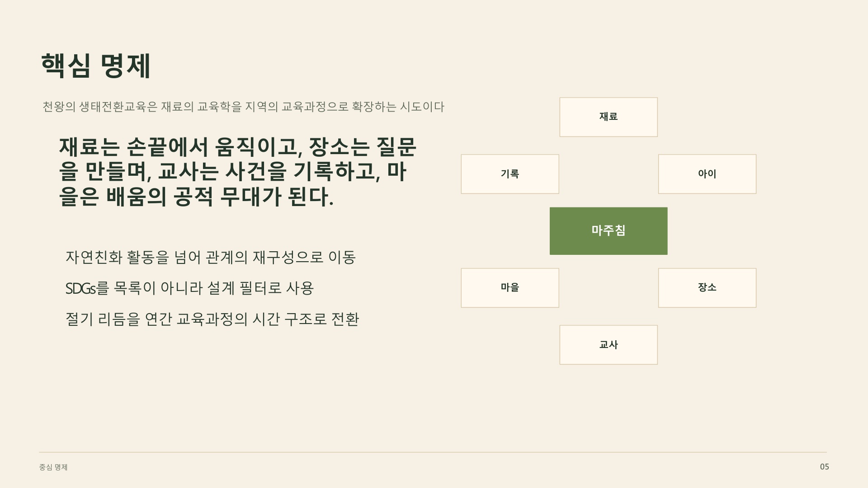Click the page number 05
The height and width of the screenshot is (488, 868).
(825, 467)
